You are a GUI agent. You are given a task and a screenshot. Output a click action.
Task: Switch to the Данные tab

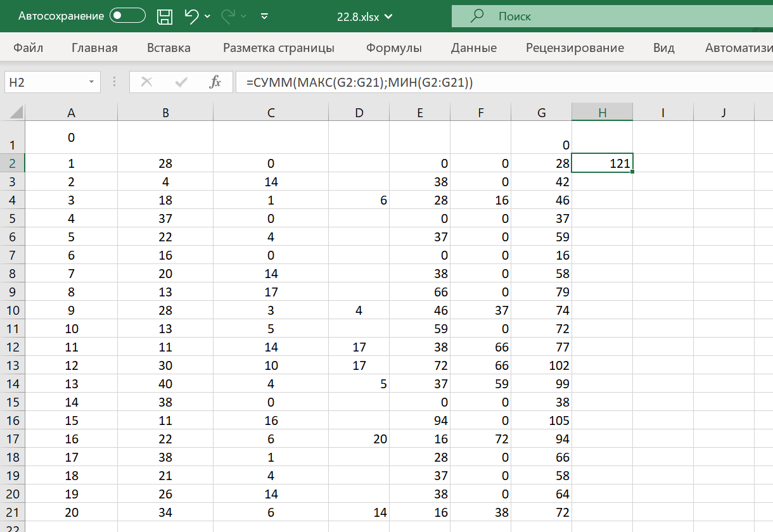(473, 47)
